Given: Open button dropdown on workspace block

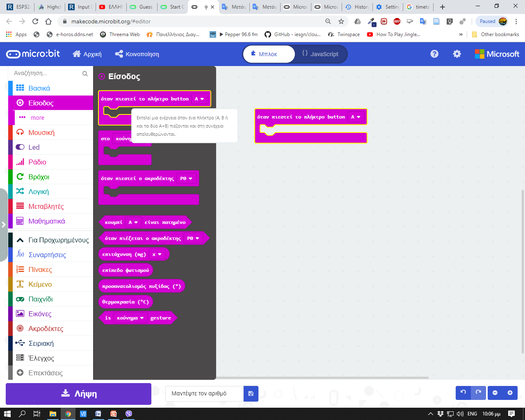Looking at the screenshot, I should 356,117.
